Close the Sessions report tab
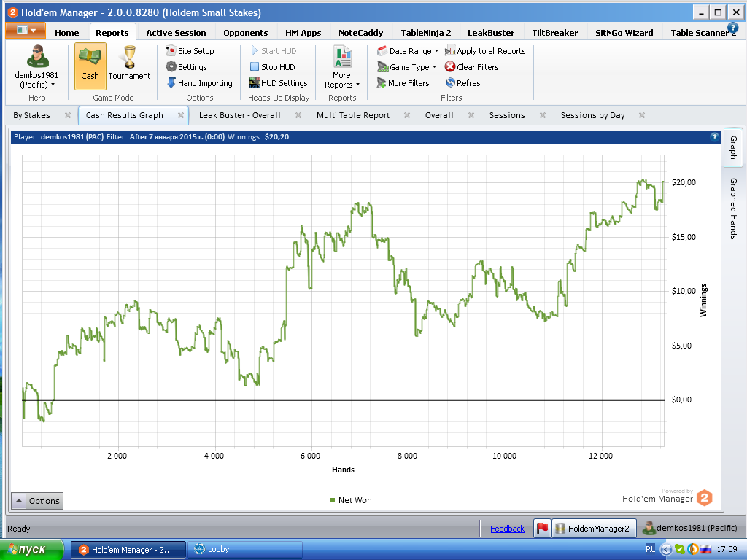The width and height of the screenshot is (747, 560). (542, 115)
